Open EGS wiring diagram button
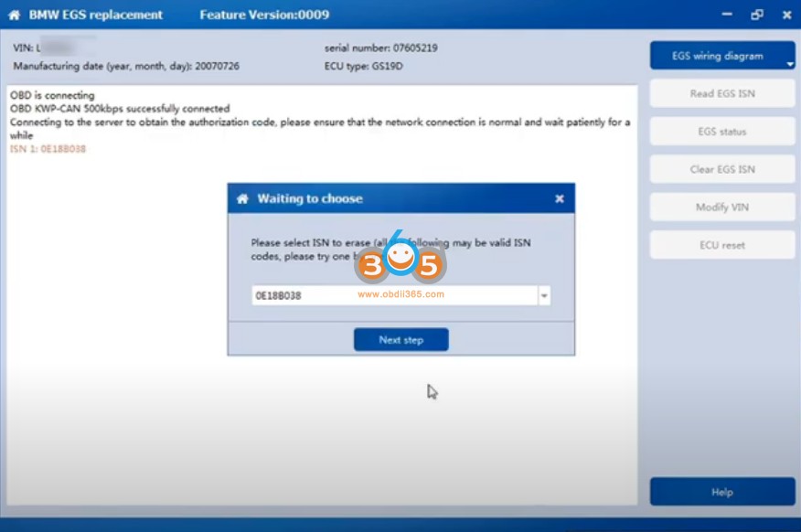Viewport: 801px width, 532px height. [x=722, y=56]
